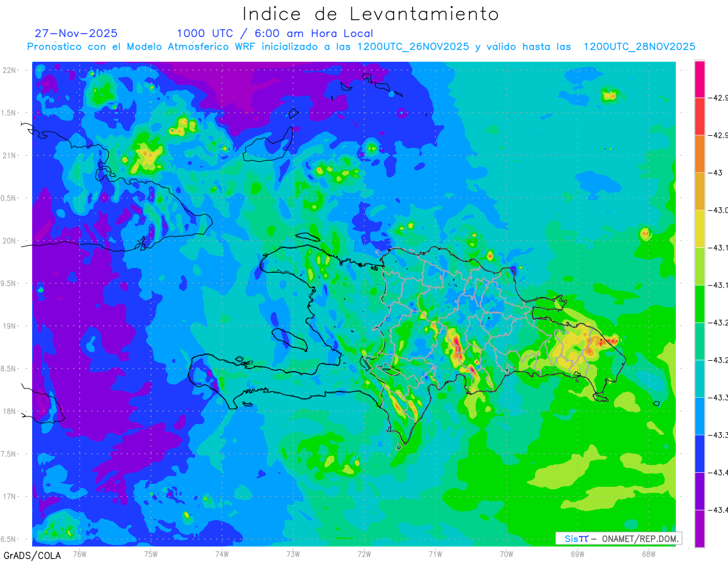
Task: Click the "71W" longitude label
Action: (435, 554)
